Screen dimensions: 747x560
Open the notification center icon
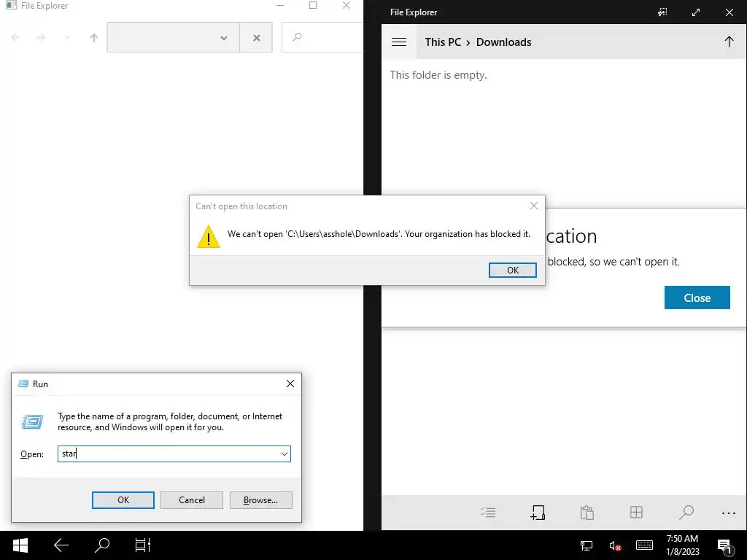point(724,546)
